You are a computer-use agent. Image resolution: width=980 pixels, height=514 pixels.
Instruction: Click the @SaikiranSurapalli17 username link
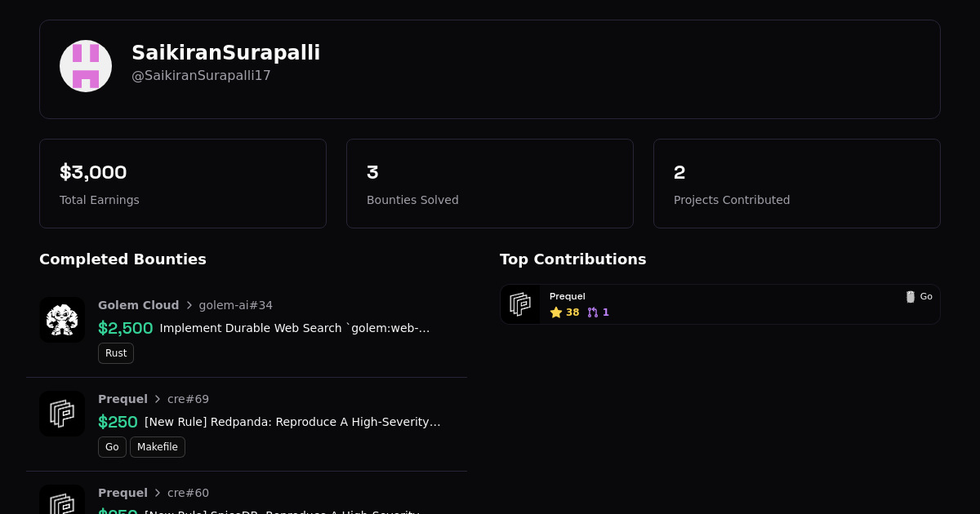(x=201, y=75)
